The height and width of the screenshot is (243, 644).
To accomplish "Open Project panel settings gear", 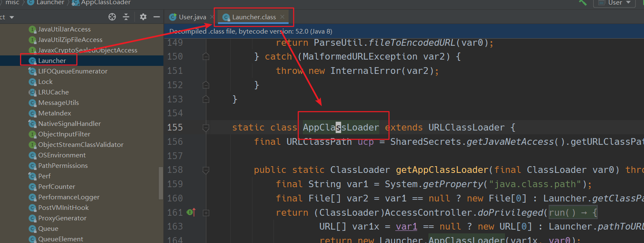I will coord(143,17).
